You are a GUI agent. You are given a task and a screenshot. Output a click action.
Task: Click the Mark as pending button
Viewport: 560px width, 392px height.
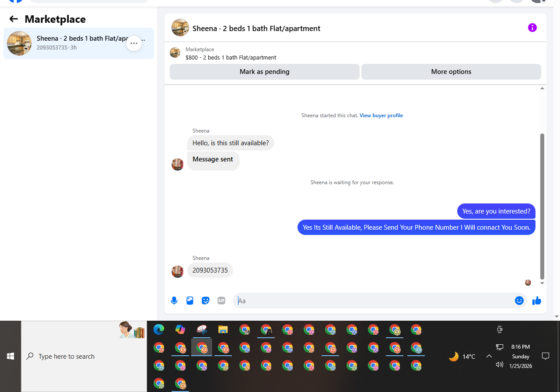265,72
